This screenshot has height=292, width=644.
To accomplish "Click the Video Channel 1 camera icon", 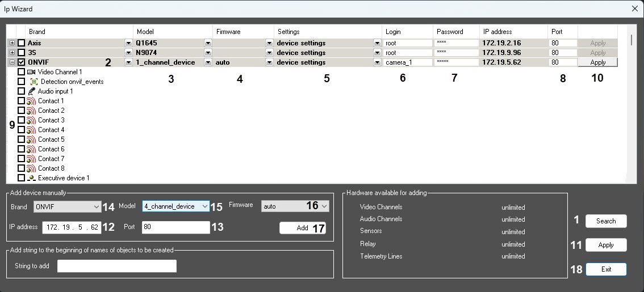I will tap(31, 72).
